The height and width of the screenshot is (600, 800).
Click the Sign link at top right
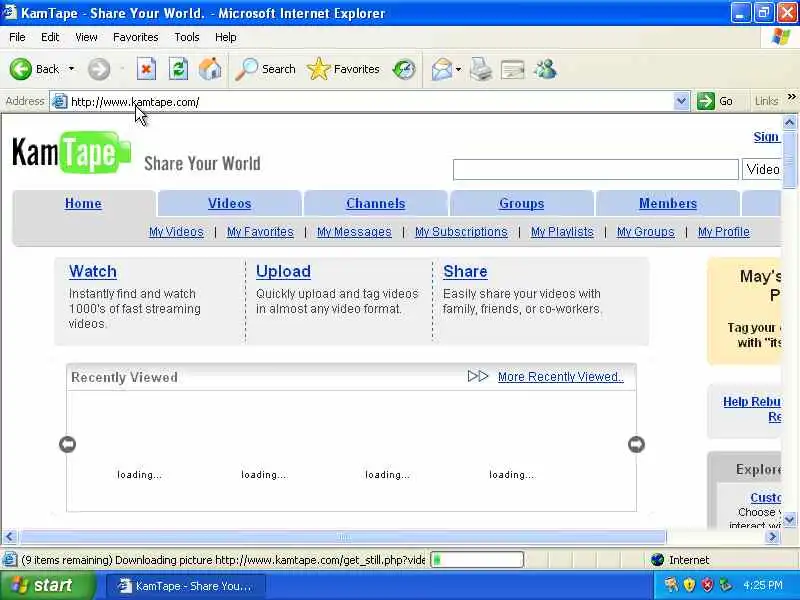pos(766,137)
